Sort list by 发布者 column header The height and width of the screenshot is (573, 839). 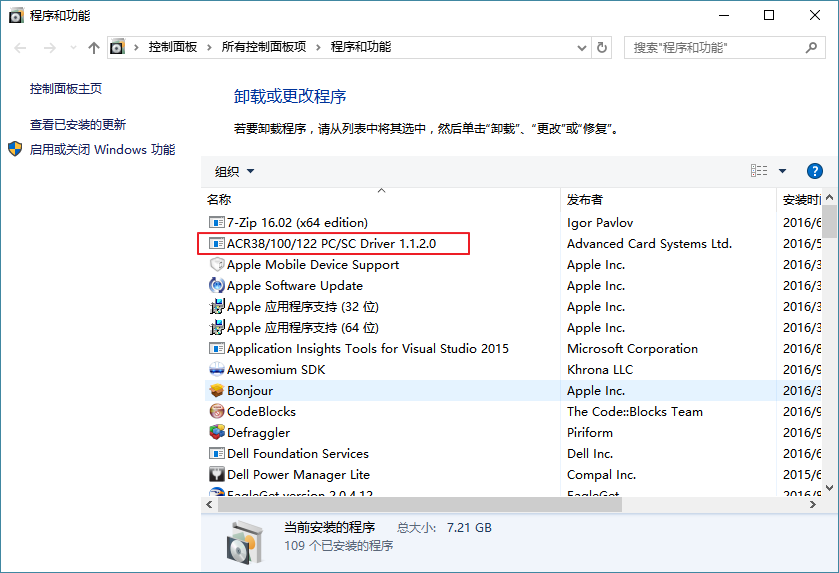(585, 200)
